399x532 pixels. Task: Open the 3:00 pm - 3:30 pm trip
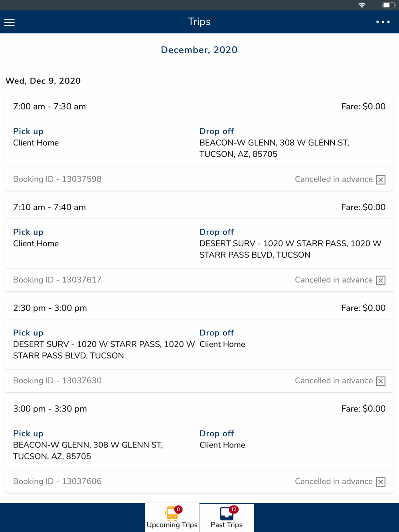click(x=50, y=409)
